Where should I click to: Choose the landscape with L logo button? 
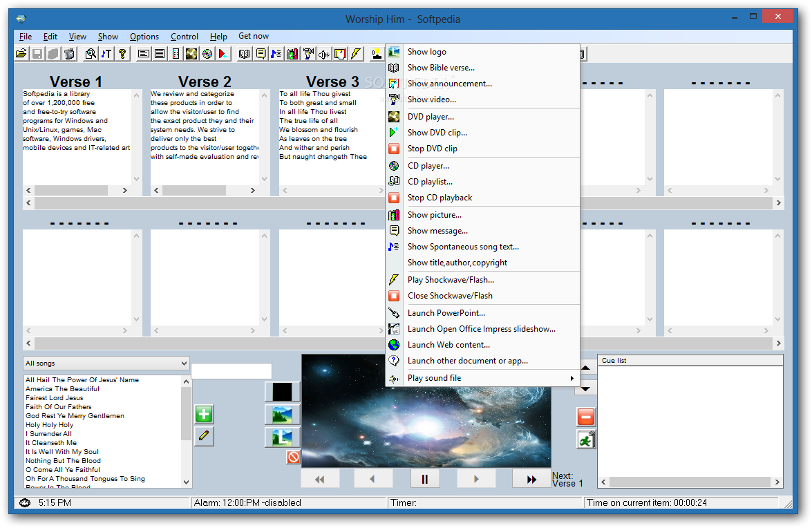(282, 437)
